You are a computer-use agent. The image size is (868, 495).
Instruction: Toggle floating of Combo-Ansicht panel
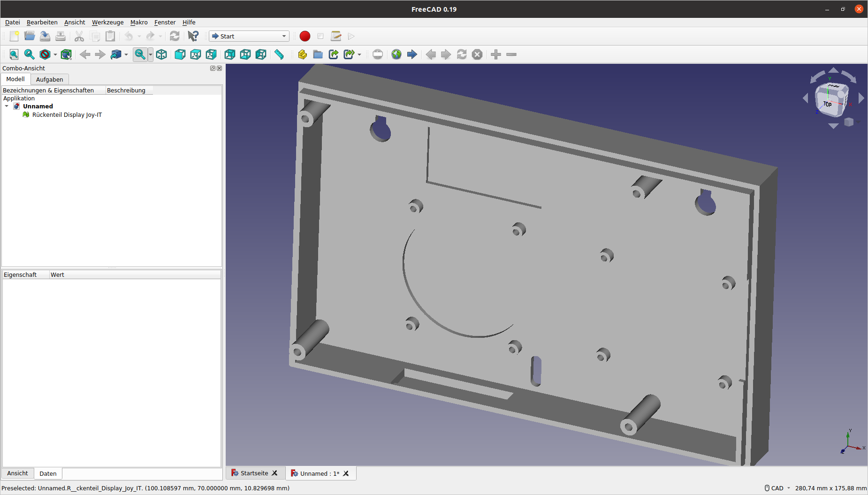coord(213,69)
